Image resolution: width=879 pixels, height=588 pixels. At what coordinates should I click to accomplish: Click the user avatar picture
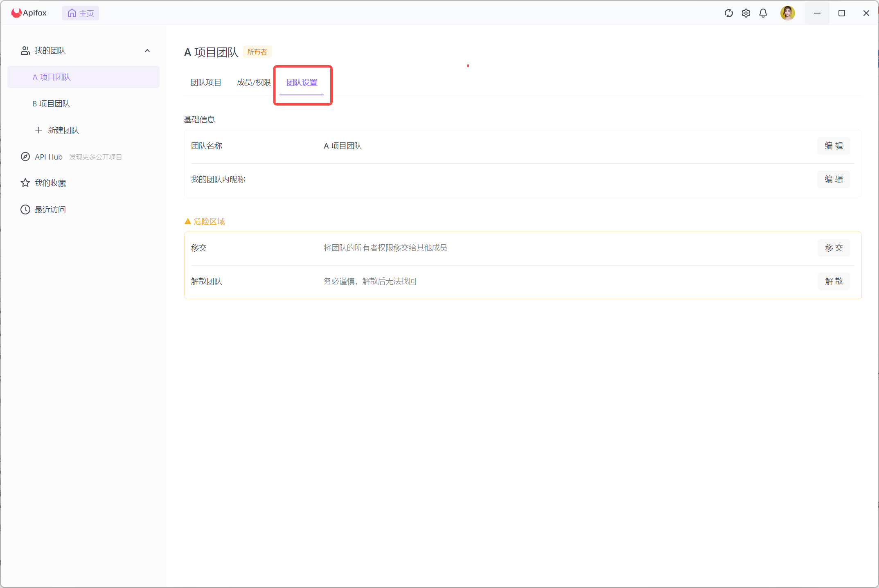pyautogui.click(x=787, y=13)
